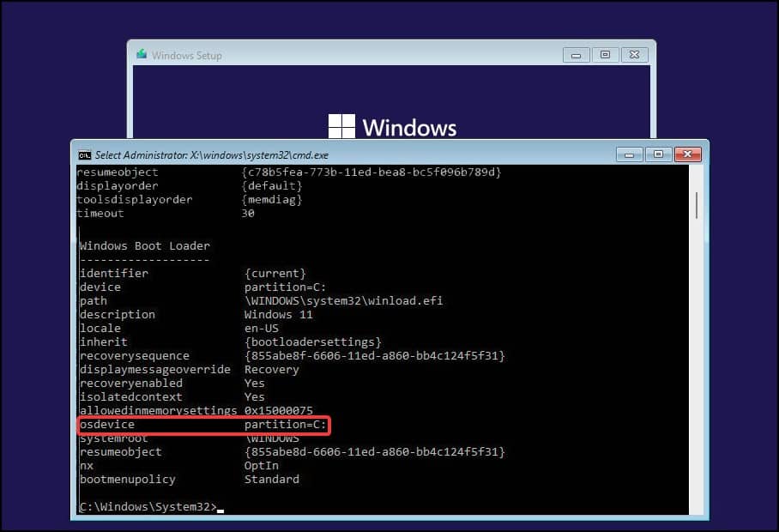Click the C:\Windows\System32> prompt line

click(x=148, y=506)
